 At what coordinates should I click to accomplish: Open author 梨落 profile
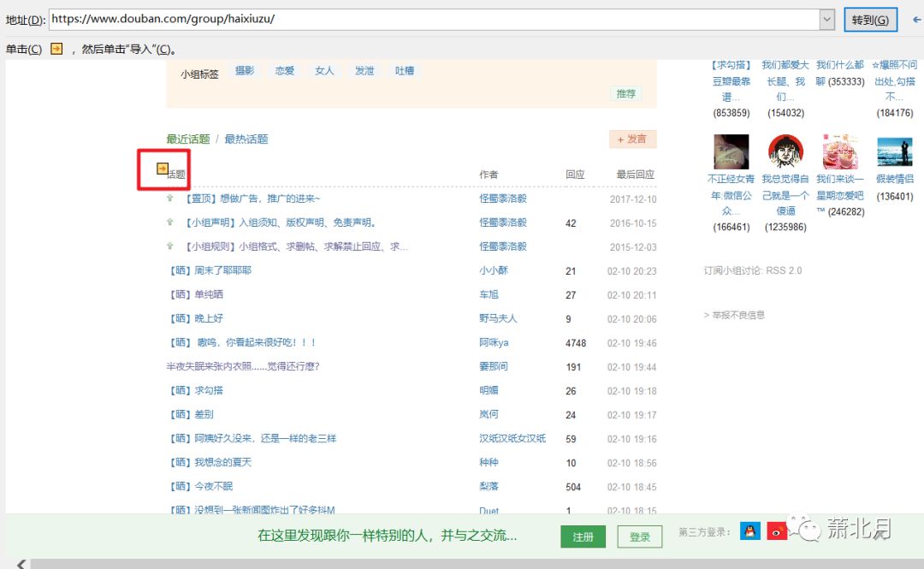tap(489, 487)
